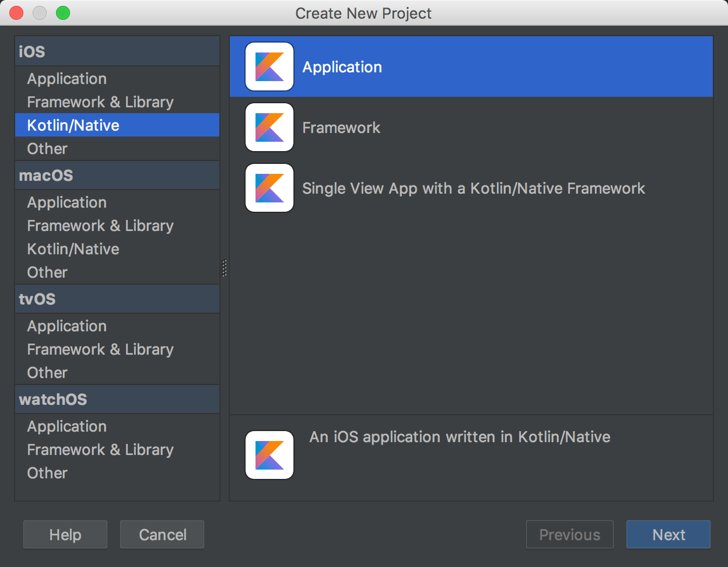This screenshot has height=567, width=728.
Task: Click the Kotlin icon of Single View App template
Action: [x=269, y=188]
